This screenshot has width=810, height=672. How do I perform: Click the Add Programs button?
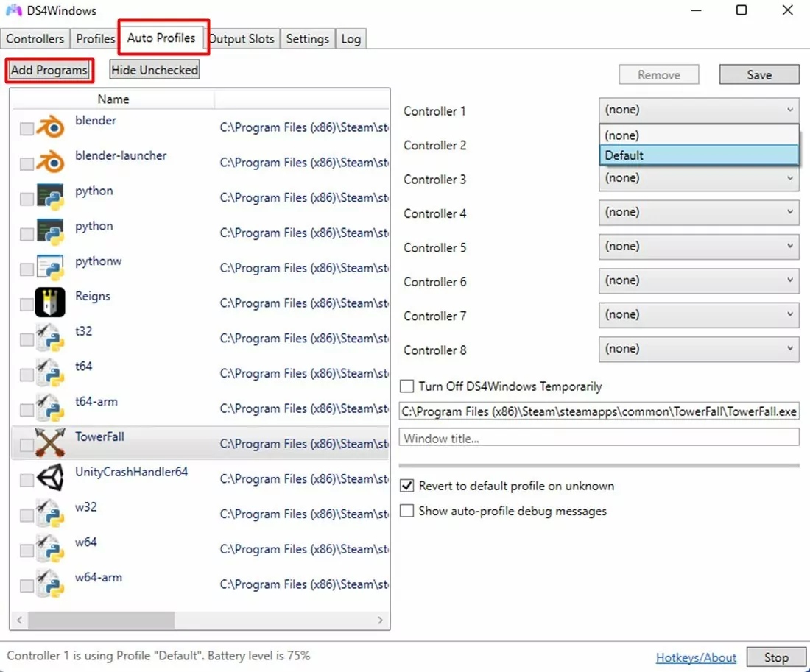[49, 69]
